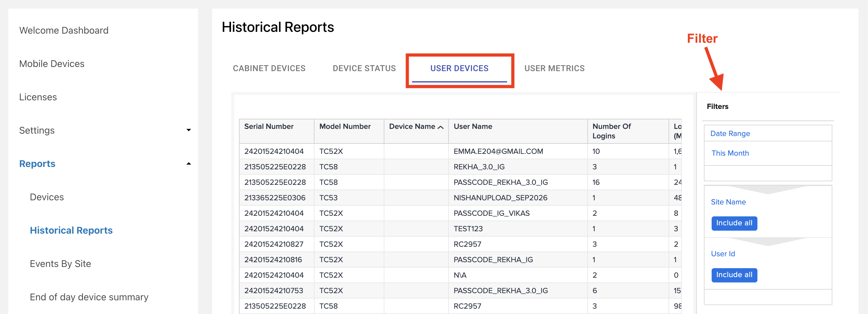
Task: Click Include all under User Id
Action: pyautogui.click(x=734, y=275)
